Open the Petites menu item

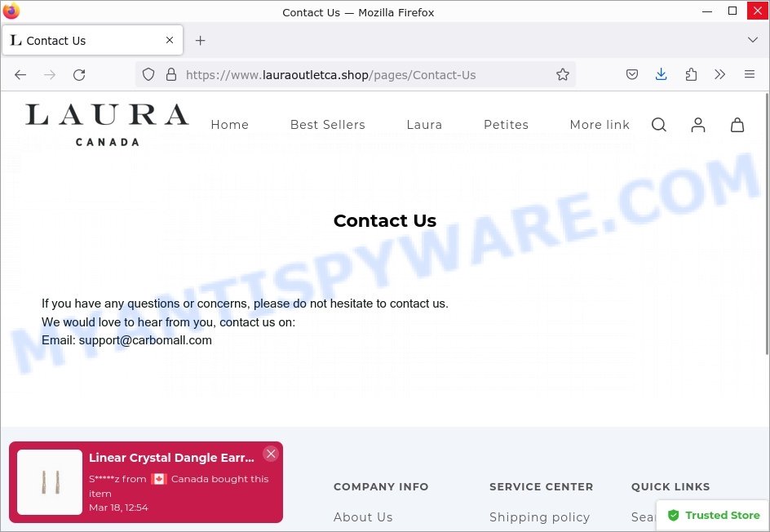[x=506, y=125]
